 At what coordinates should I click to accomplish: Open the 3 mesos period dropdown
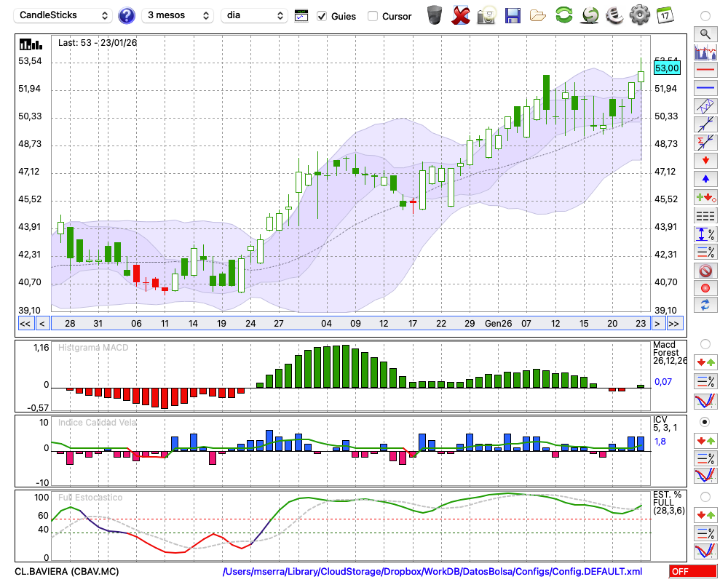click(177, 15)
